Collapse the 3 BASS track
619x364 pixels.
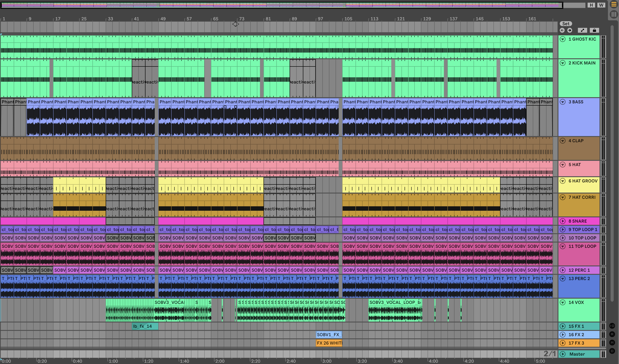coord(562,102)
